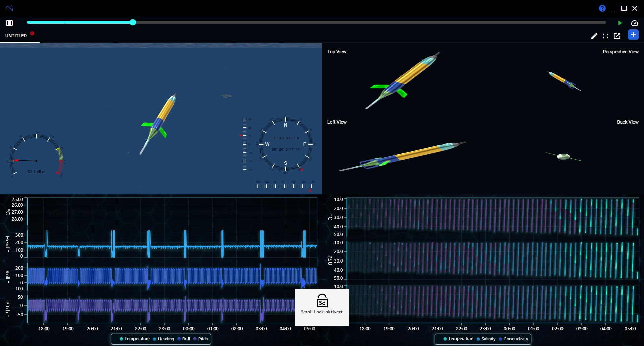Maximize the application window
Viewport: 644px width, 346px height.
(624, 8)
